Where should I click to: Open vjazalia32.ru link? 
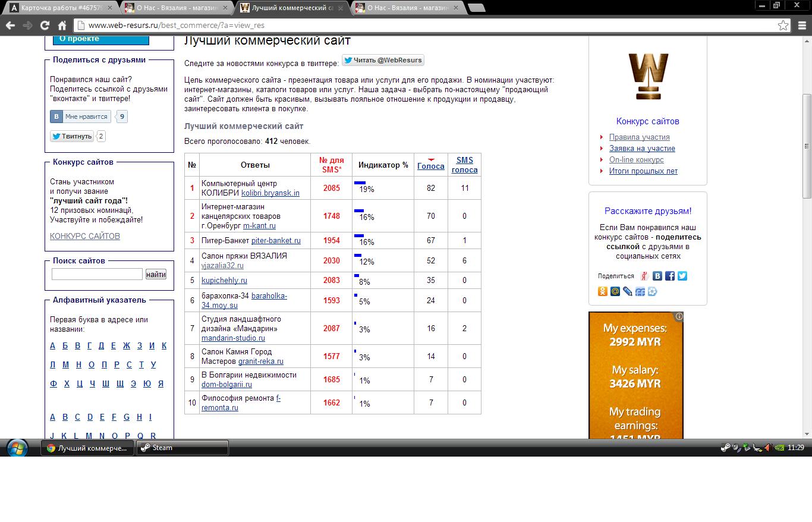click(x=222, y=266)
